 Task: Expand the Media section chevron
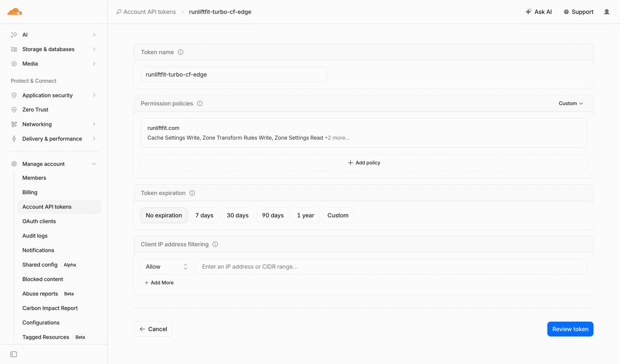94,64
